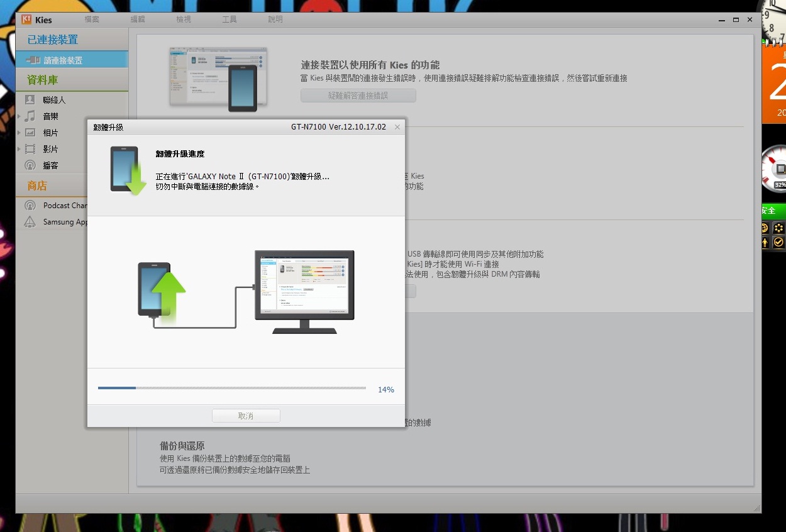
Task: Expand the 影片 videos tree arrow
Action: pos(19,149)
